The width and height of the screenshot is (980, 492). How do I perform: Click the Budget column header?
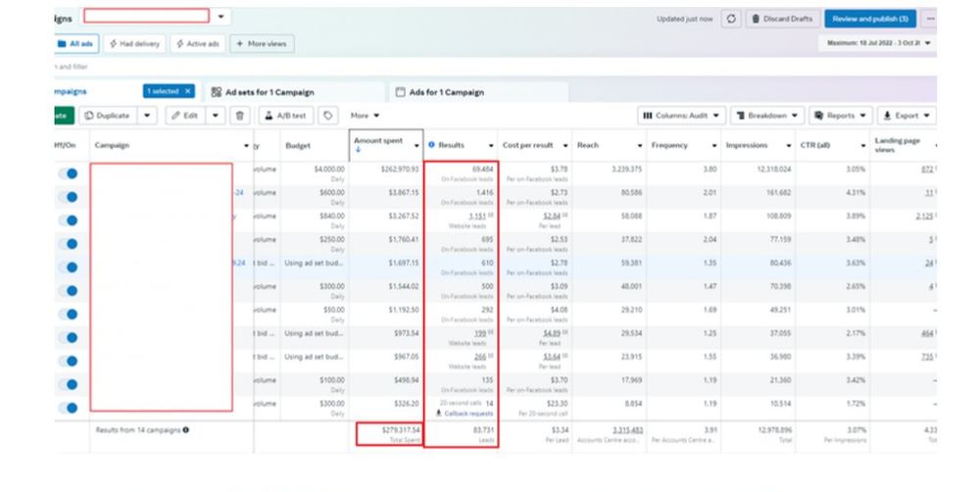(x=298, y=146)
